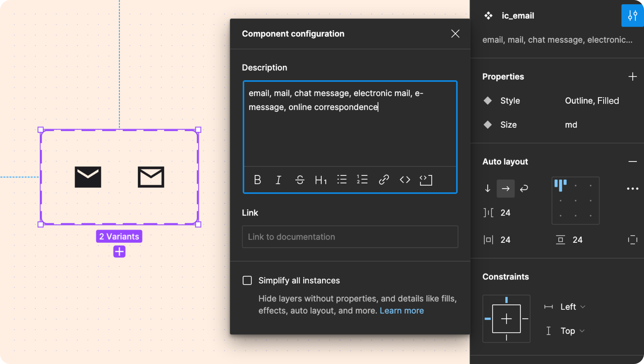Set auto layout direction to vertical

pos(488,188)
